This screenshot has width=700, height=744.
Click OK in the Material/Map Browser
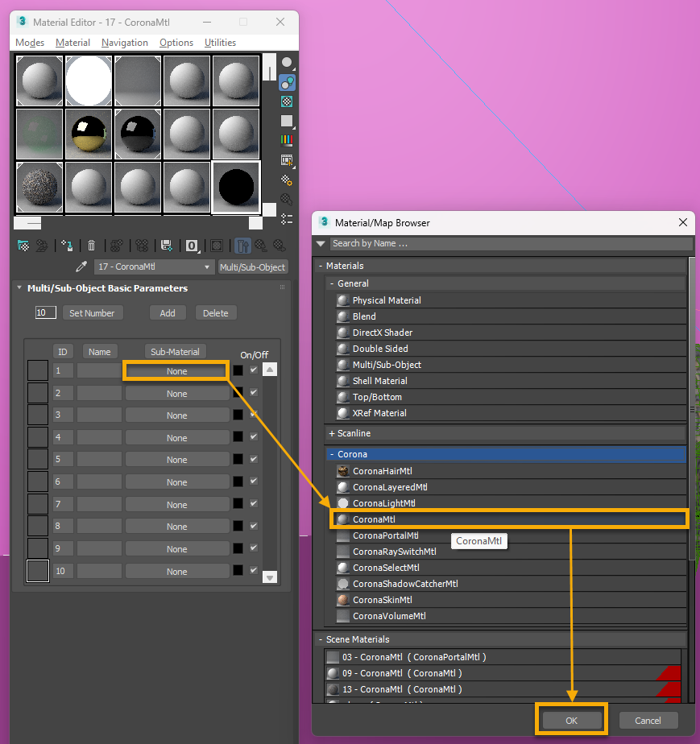[x=571, y=721]
